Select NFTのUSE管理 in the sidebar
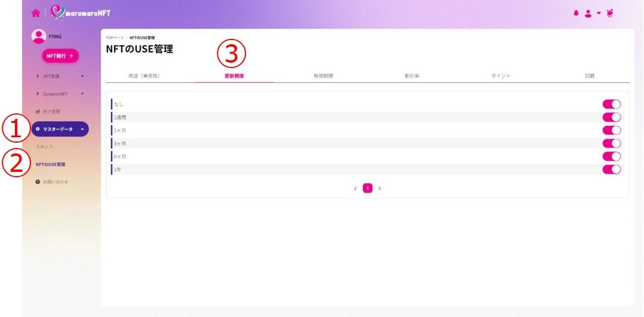Screen dimensions: 644x317 pos(51,164)
